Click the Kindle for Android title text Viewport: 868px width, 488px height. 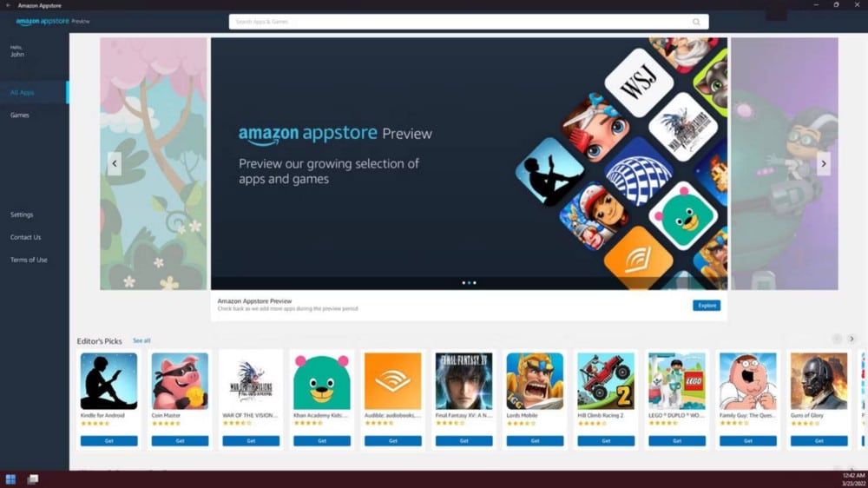click(x=102, y=415)
